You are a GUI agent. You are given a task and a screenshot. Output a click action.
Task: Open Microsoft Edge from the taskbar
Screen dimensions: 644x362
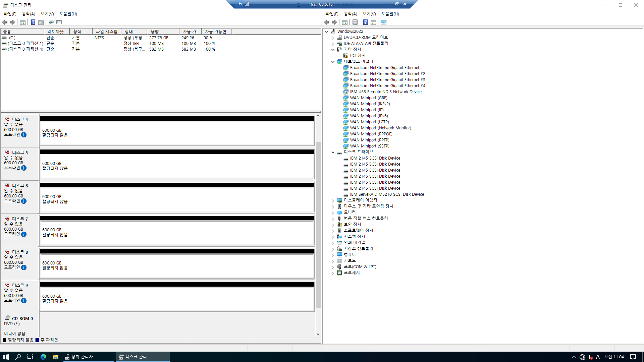[x=43, y=357]
